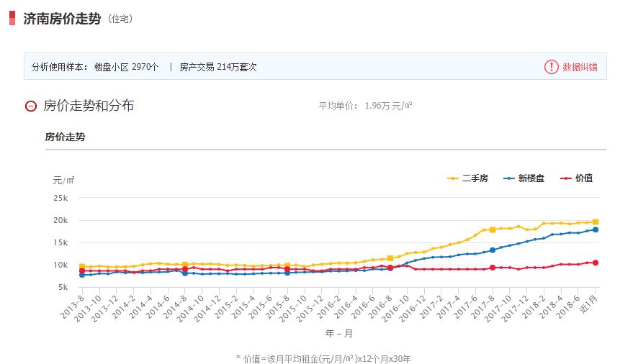Click the exclamation icon beside 数据纠错
Viewport: 633px width, 364px height.
[x=551, y=67]
